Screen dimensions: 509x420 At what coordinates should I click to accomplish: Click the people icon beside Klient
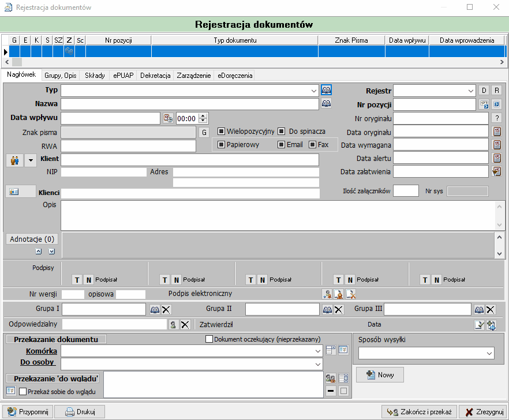pyautogui.click(x=14, y=160)
